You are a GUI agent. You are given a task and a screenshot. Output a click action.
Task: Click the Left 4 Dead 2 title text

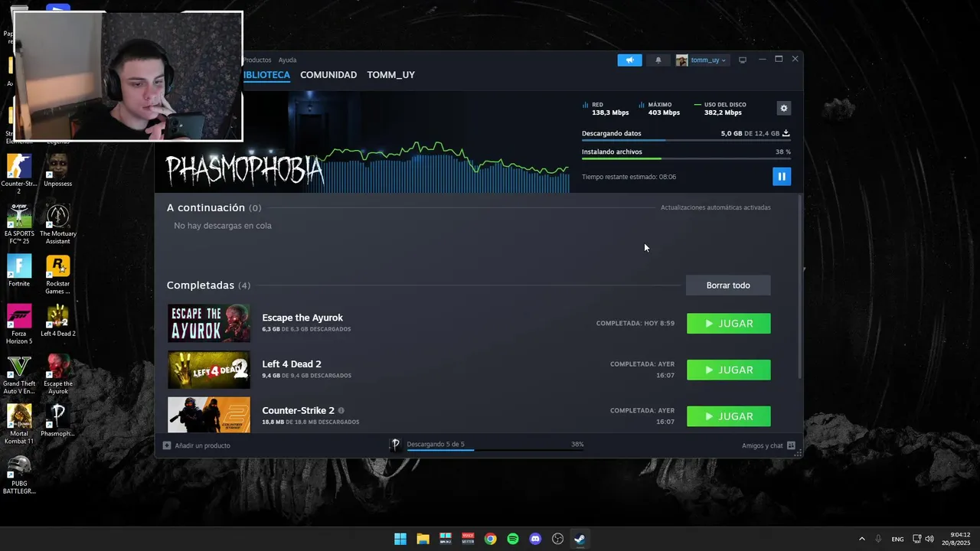tap(292, 364)
